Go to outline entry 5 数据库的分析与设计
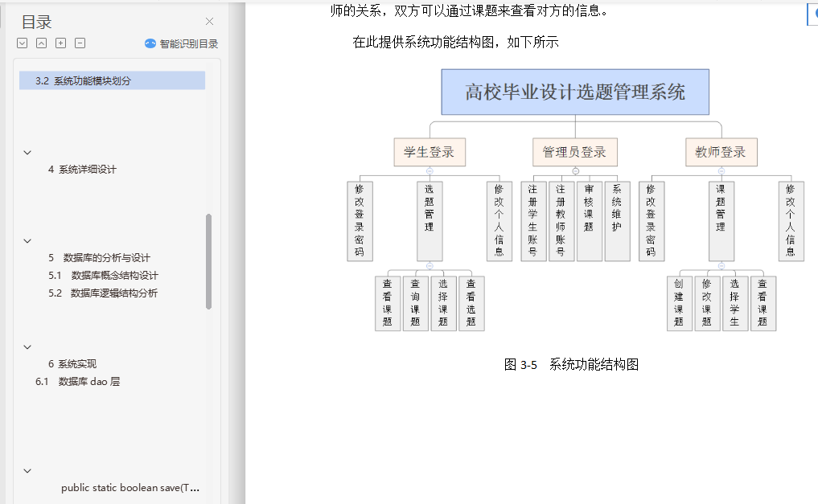Image resolution: width=818 pixels, height=504 pixels. [99, 258]
